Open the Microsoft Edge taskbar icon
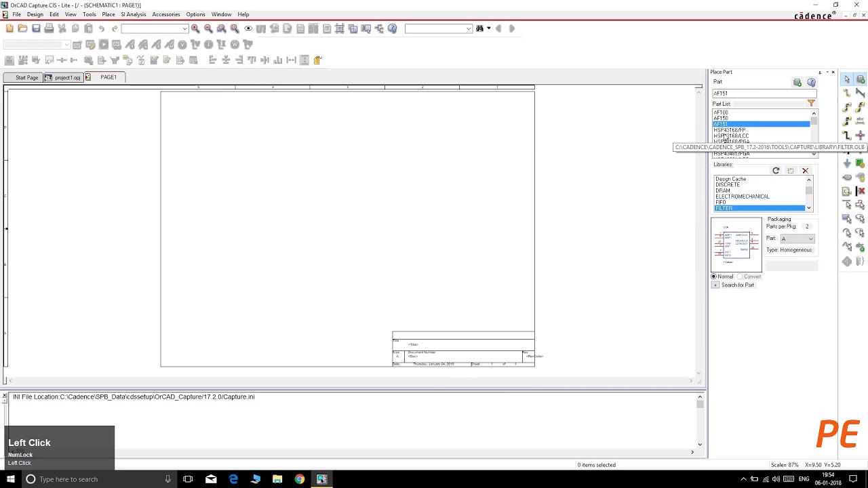The width and height of the screenshot is (868, 488). tap(233, 479)
